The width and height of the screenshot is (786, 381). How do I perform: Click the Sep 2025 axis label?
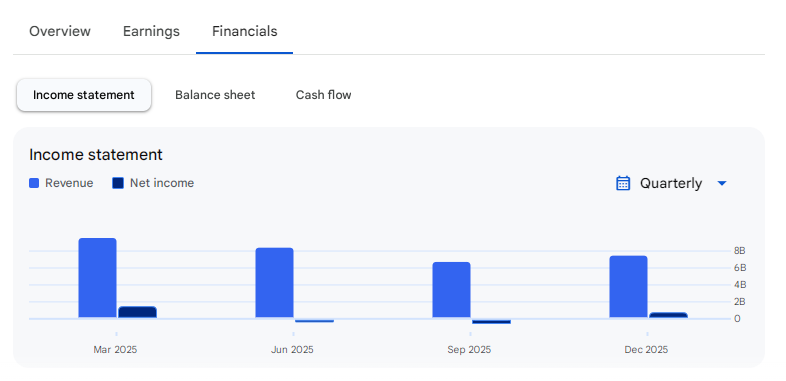(x=469, y=349)
